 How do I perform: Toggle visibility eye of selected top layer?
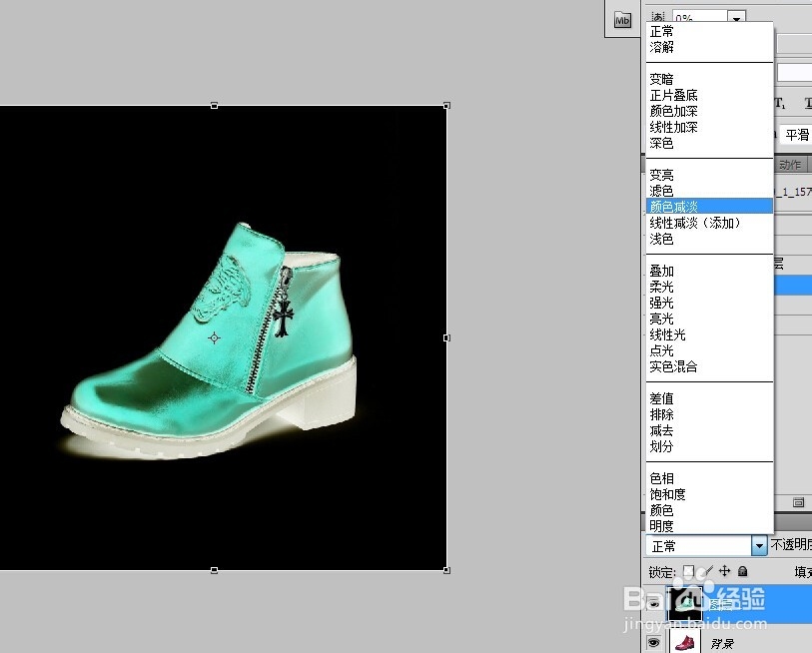pos(653,604)
